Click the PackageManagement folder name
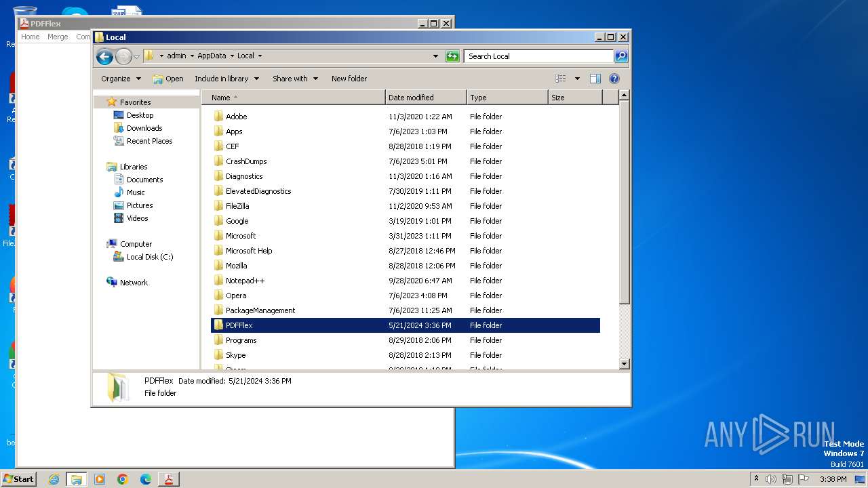The width and height of the screenshot is (868, 488). 260,310
